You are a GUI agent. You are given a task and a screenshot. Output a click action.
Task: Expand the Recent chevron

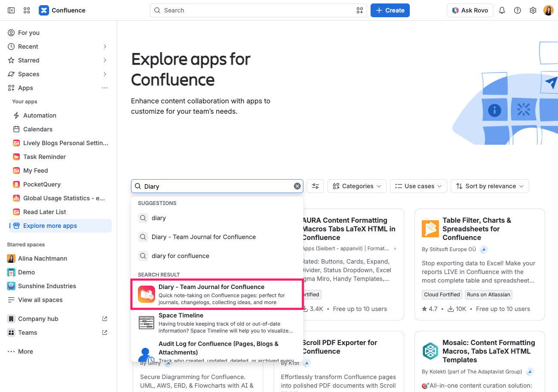[105, 47]
